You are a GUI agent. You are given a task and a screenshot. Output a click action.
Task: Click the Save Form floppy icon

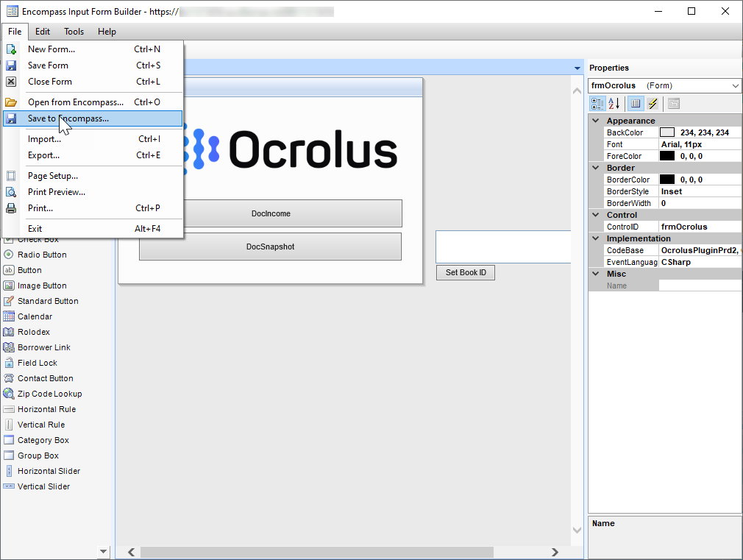(x=11, y=65)
